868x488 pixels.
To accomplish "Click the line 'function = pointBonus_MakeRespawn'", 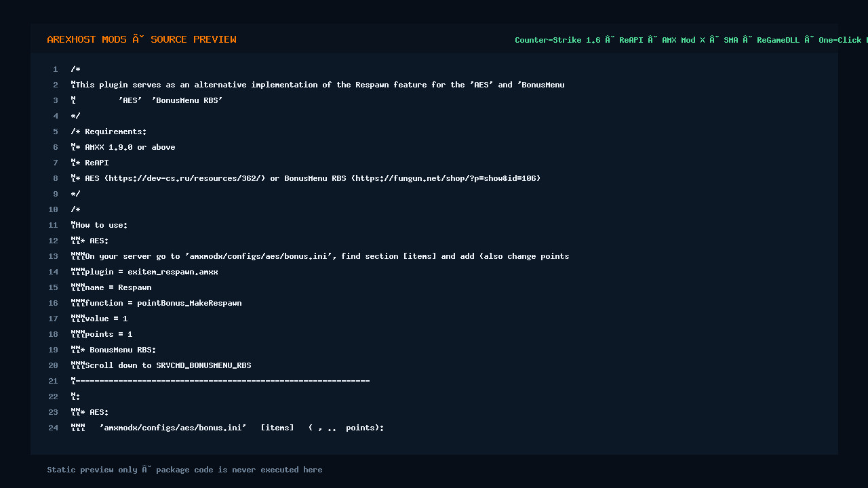I will 156,303.
